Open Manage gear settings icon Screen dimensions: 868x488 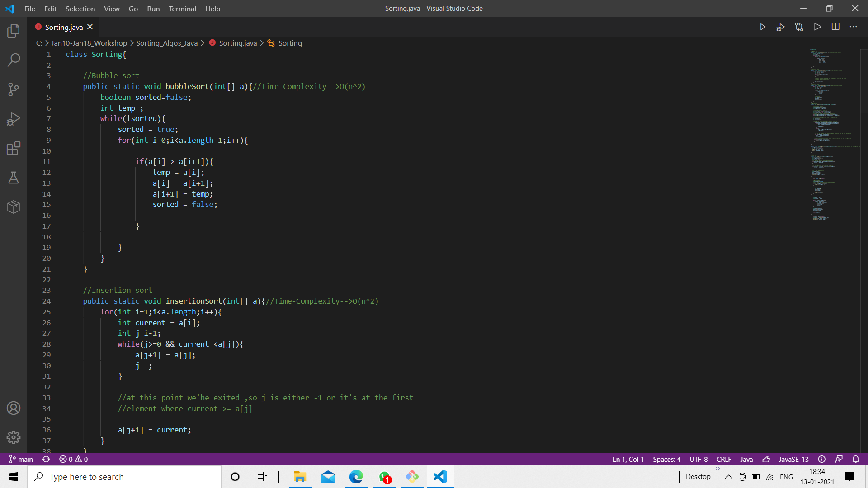(x=14, y=437)
